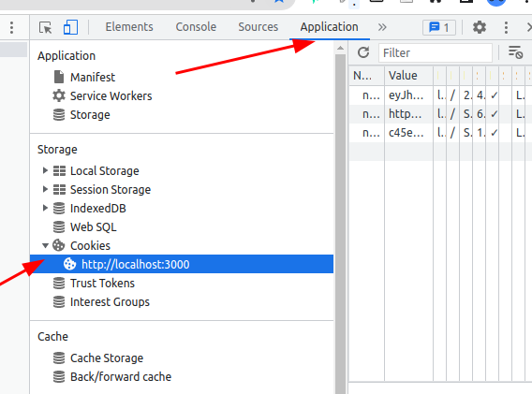Select cookie value eyJh...
The height and width of the screenshot is (394, 532).
pos(406,95)
